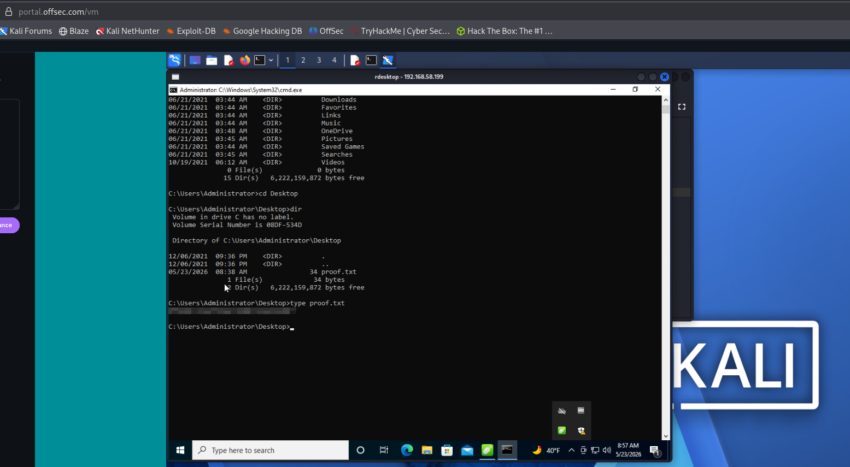Open the Google Hacking DB bookmark

click(262, 31)
